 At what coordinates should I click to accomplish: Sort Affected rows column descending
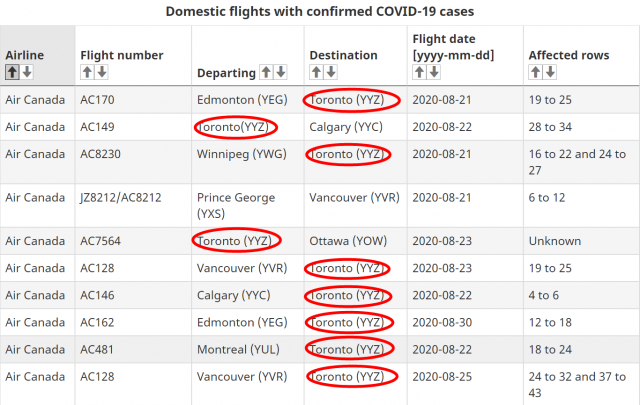point(550,72)
